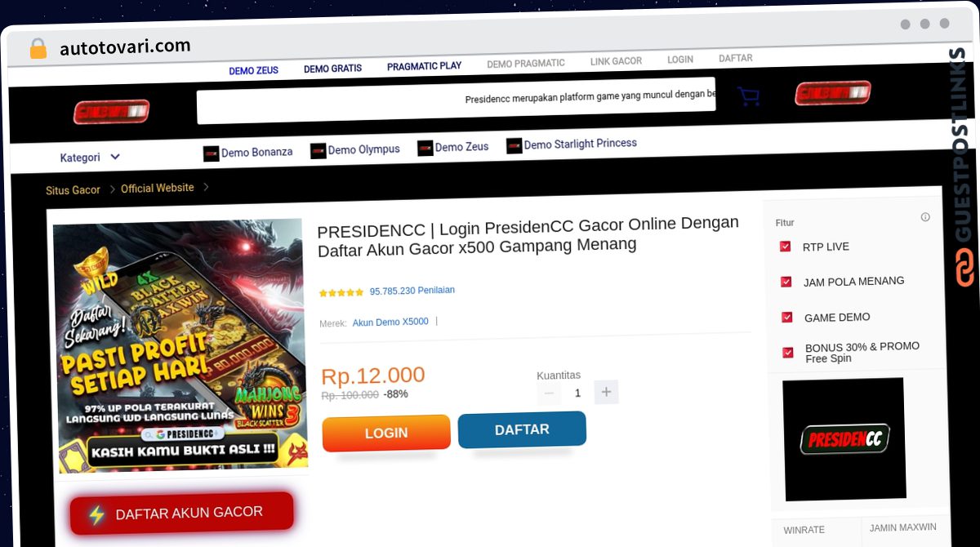Toggle the RTP LIVE checkbox
Image resolution: width=980 pixels, height=547 pixels.
click(x=785, y=246)
